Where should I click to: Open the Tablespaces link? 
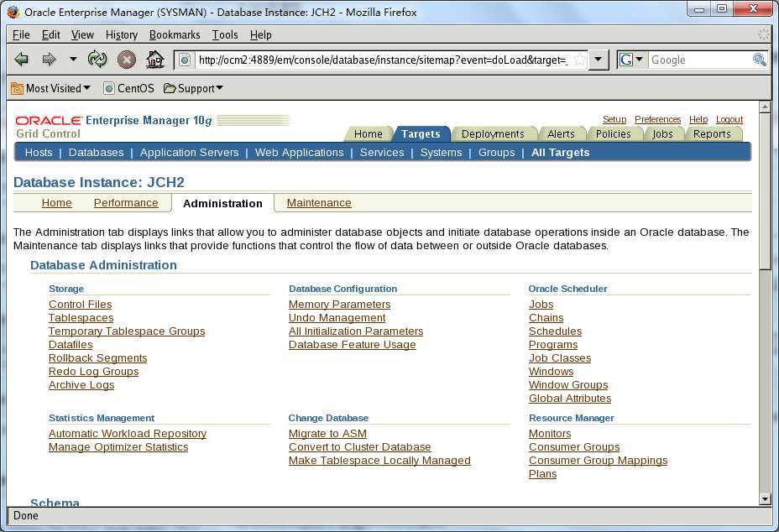(x=81, y=317)
